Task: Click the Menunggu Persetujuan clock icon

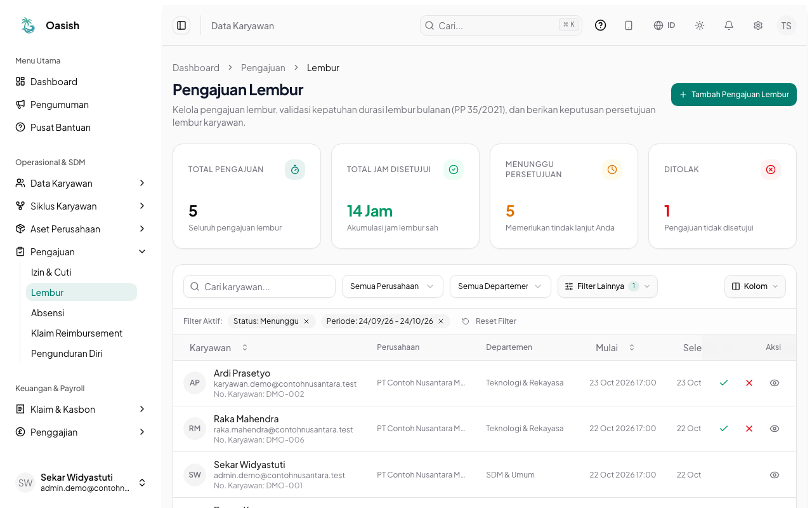Action: click(x=612, y=170)
